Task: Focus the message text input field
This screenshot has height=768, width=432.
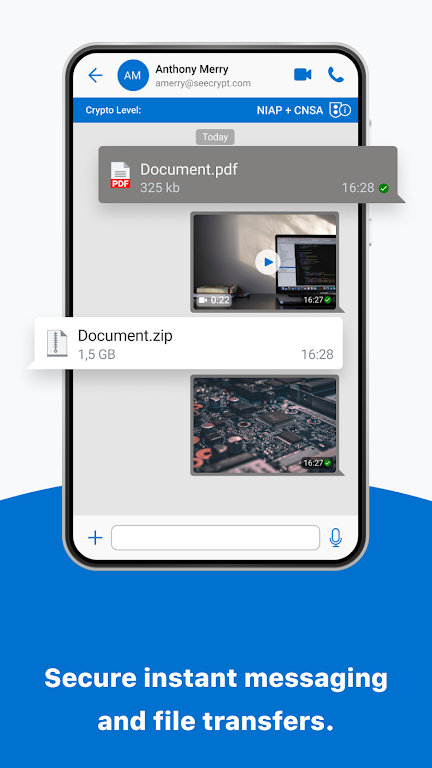Action: 216,538
